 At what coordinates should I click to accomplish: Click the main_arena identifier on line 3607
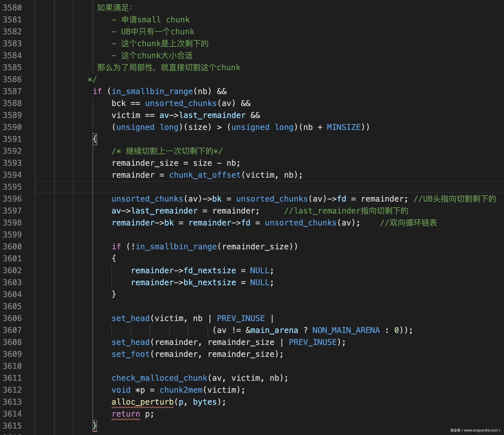(x=274, y=330)
